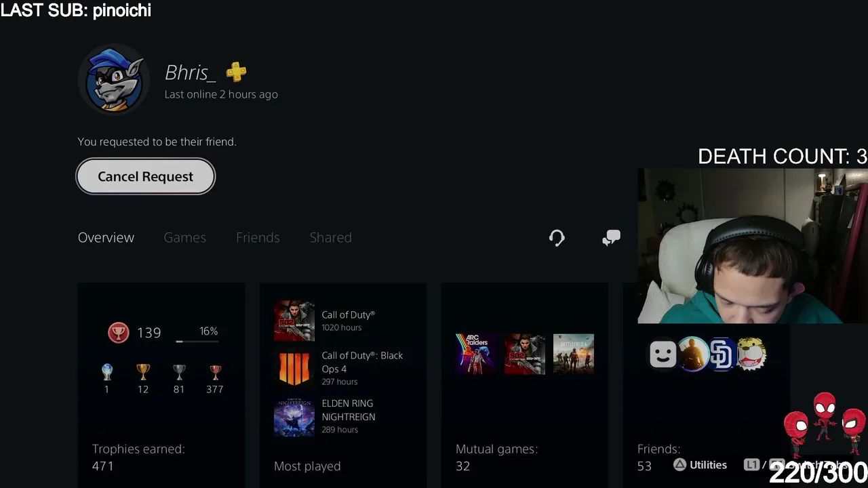Switch to the Friends tab
Screen dimensions: 868x488
click(x=258, y=237)
